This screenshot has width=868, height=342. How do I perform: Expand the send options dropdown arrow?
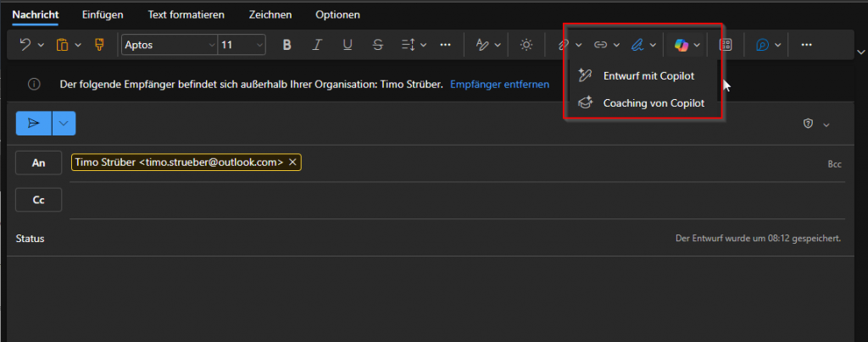coord(64,124)
